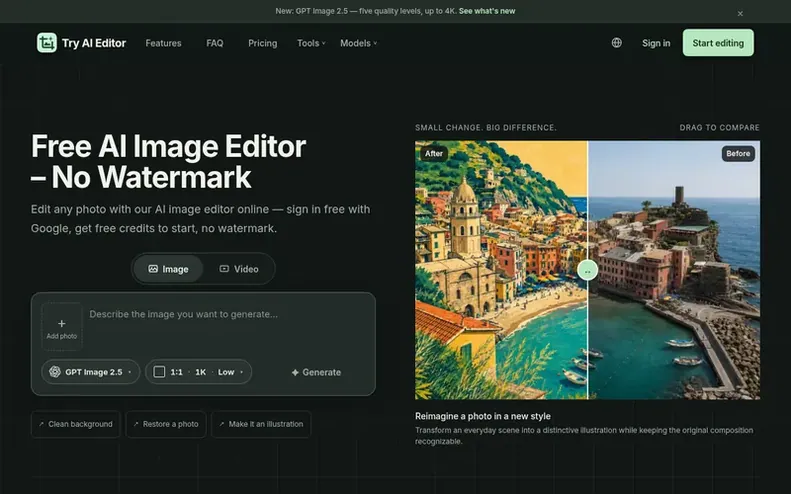The height and width of the screenshot is (494, 791).
Task: Open the Pricing nav link
Action: coord(262,43)
